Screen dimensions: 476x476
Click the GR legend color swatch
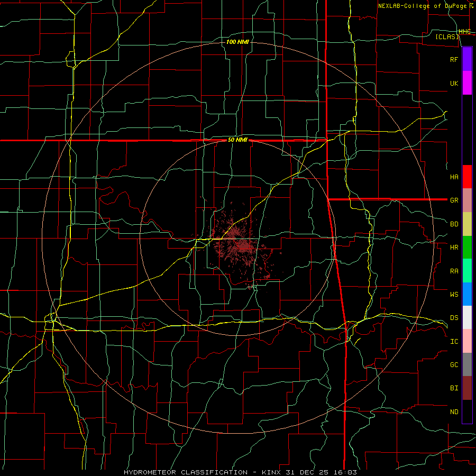(x=467, y=200)
